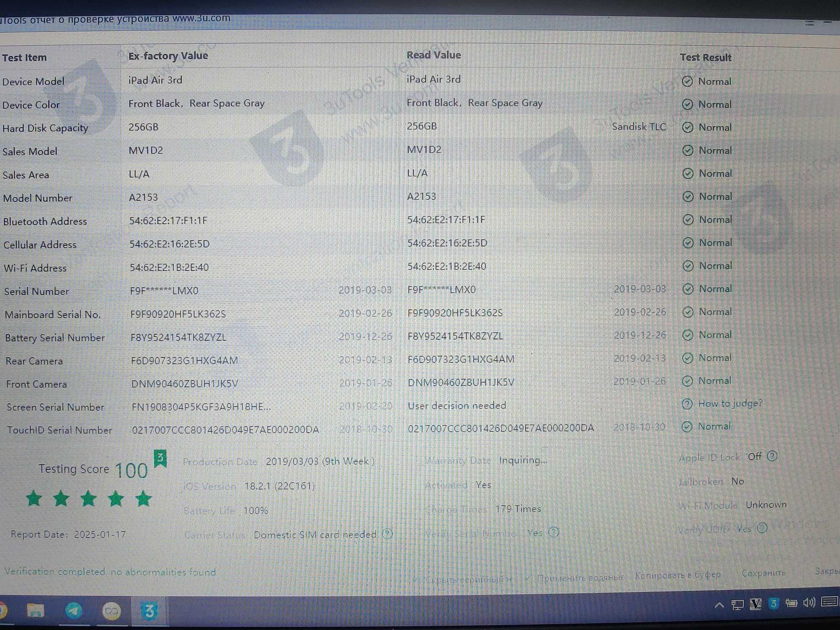Select ex-factory Battery serial F8Y9524154TK8ZYZL

coord(178,337)
